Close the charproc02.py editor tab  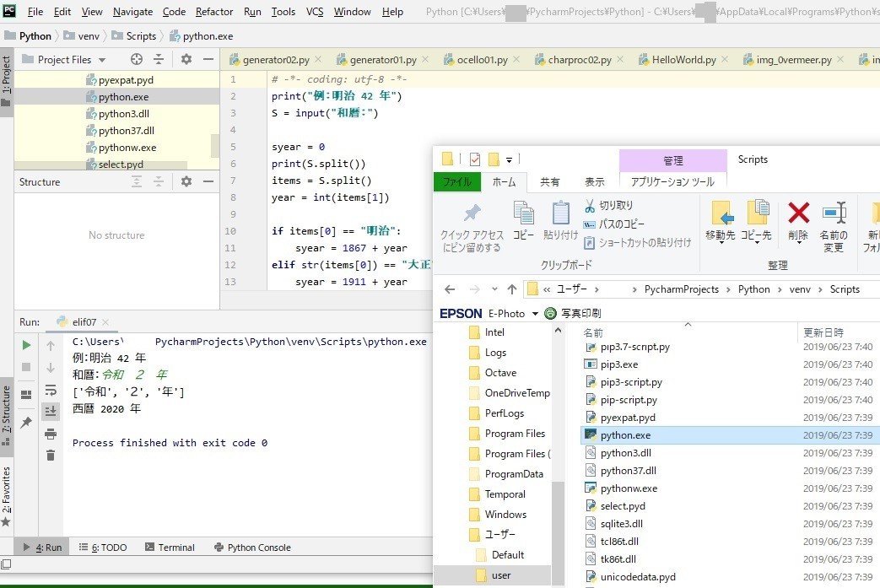click(x=620, y=59)
